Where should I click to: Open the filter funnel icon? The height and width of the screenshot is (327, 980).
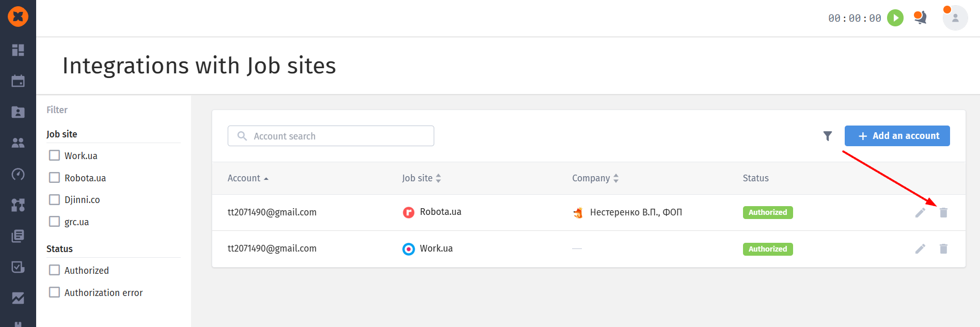(x=827, y=136)
